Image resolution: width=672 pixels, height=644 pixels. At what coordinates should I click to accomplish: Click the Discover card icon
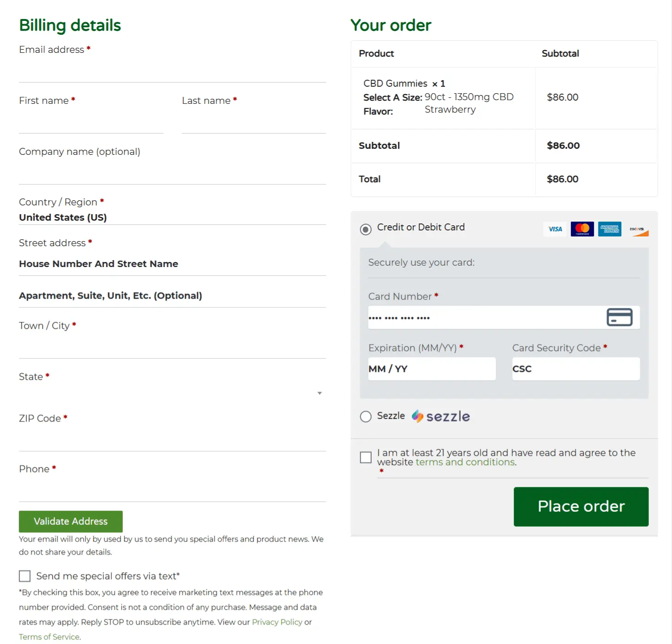click(x=638, y=229)
